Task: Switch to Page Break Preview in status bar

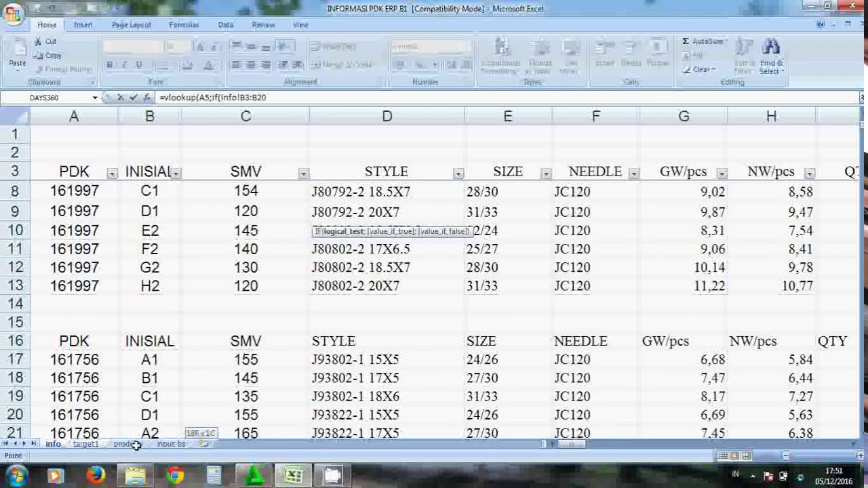Action: [746, 455]
